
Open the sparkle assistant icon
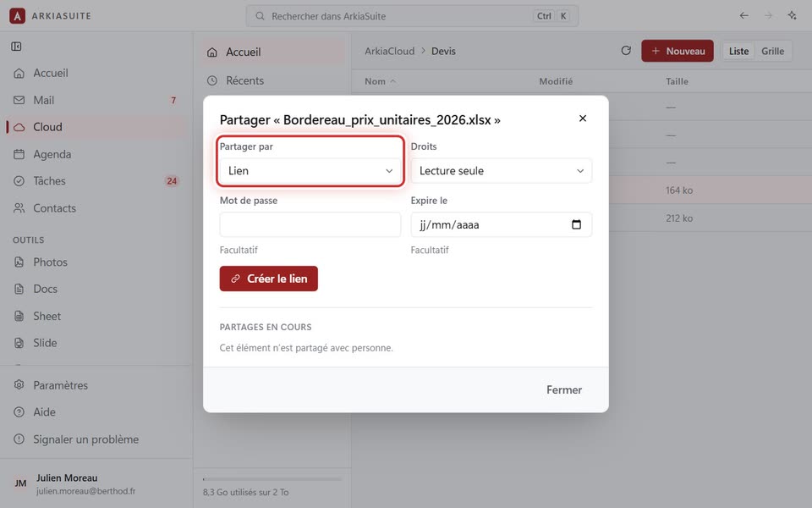(x=793, y=15)
